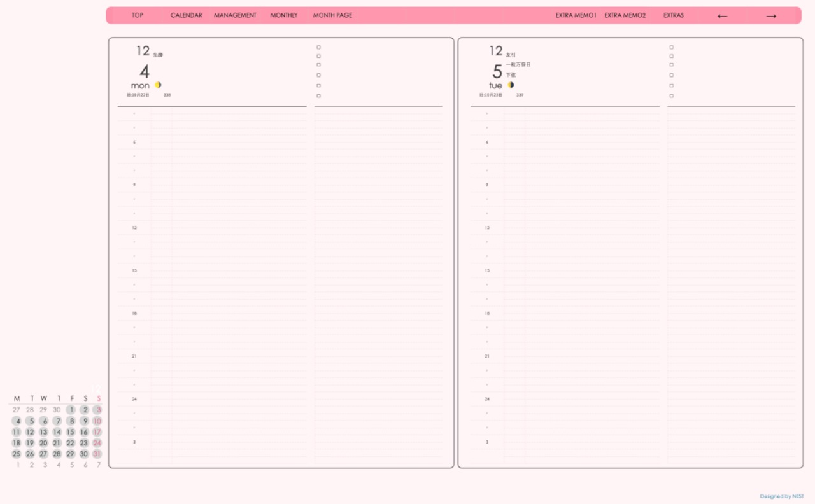This screenshot has height=504, width=815.
Task: Select day 31 in the mini calendar
Action: click(97, 454)
